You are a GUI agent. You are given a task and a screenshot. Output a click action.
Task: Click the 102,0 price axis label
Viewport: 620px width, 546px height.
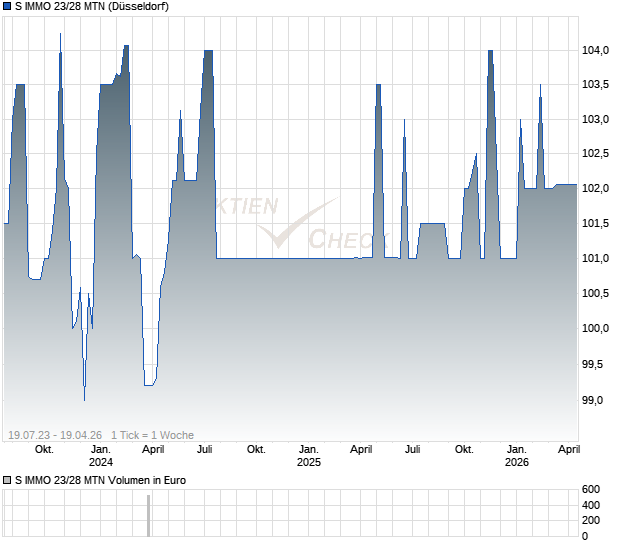pyautogui.click(x=595, y=188)
